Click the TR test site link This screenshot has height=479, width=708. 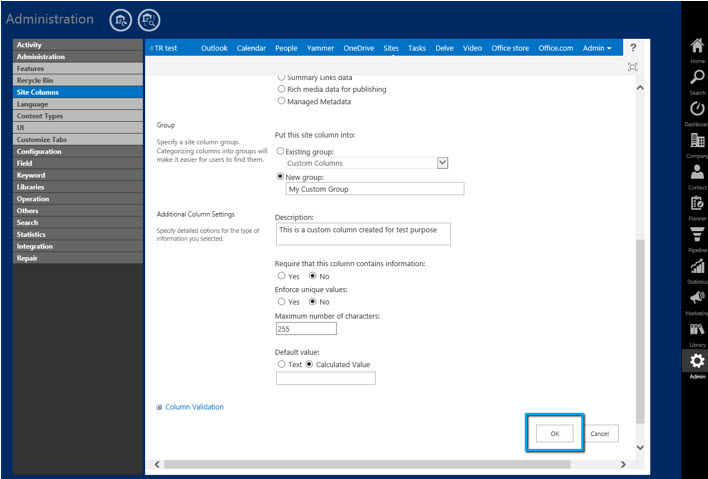pos(166,48)
